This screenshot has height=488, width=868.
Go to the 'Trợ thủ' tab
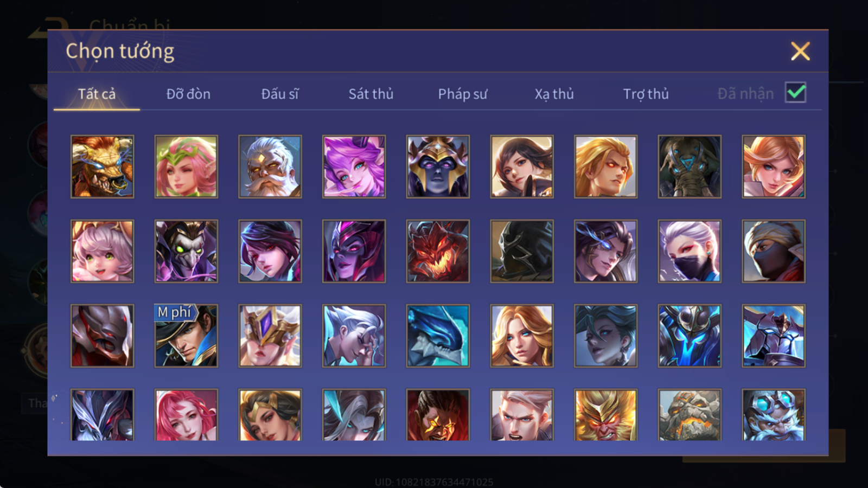coord(646,94)
